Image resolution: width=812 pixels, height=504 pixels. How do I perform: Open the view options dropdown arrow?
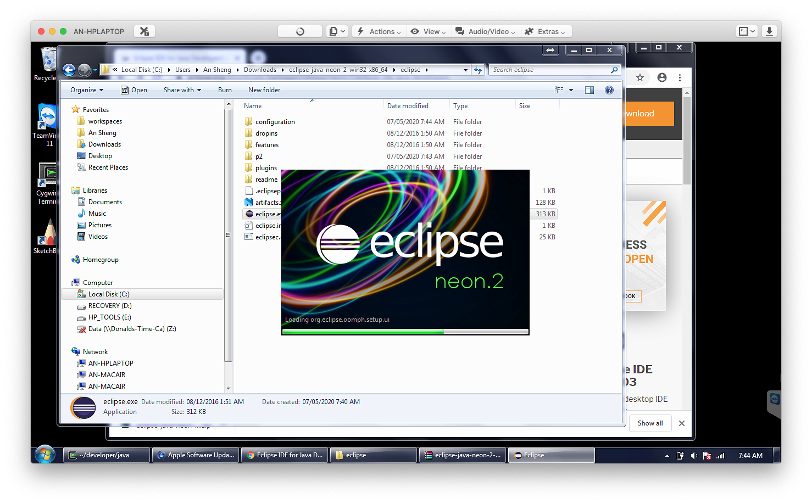coord(571,90)
